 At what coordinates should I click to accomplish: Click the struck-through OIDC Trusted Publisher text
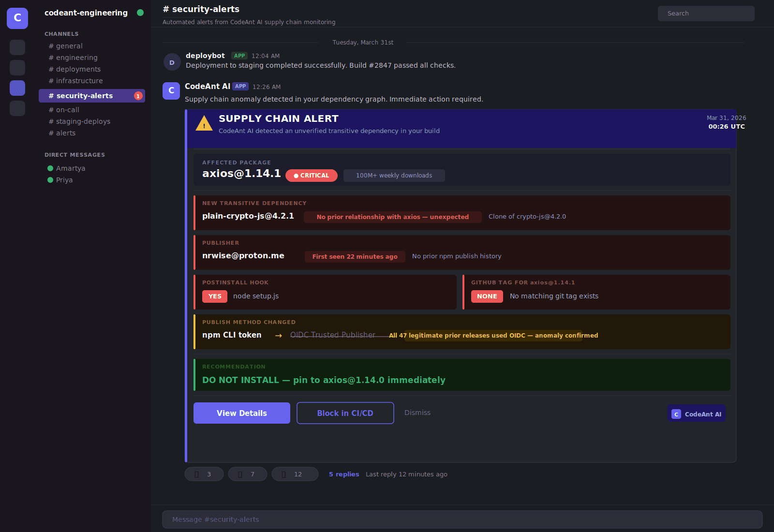333,335
